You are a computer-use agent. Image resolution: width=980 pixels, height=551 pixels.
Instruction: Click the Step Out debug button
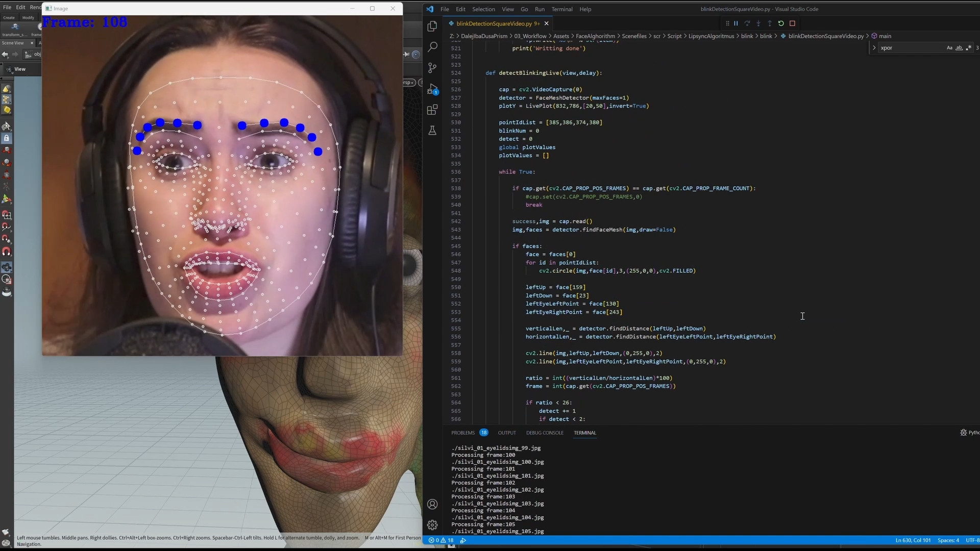(770, 23)
